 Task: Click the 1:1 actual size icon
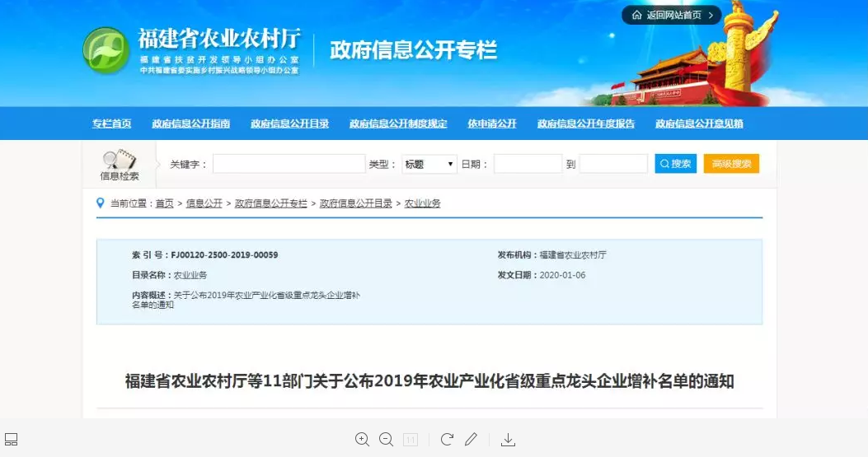pyautogui.click(x=410, y=440)
